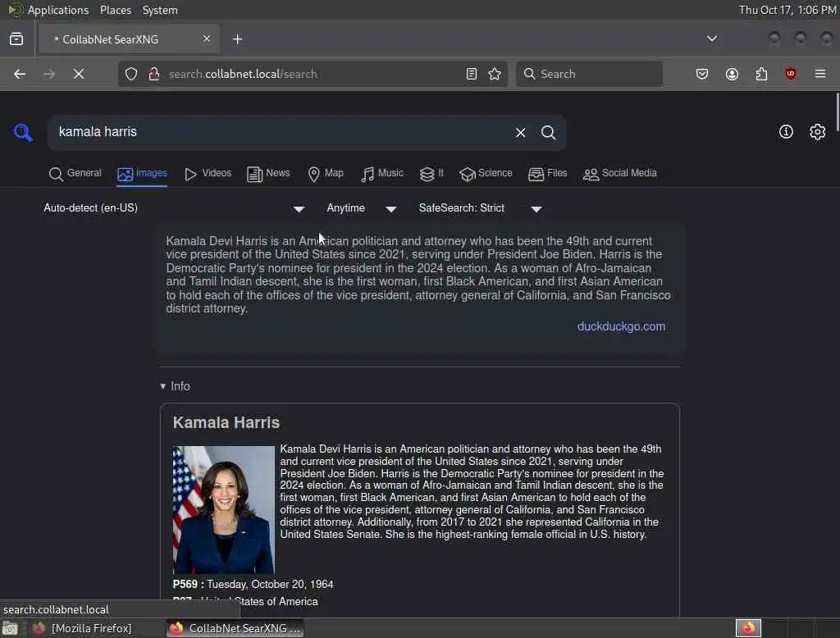Click the show desktop taskbar icon
The image size is (840, 638).
[10, 628]
